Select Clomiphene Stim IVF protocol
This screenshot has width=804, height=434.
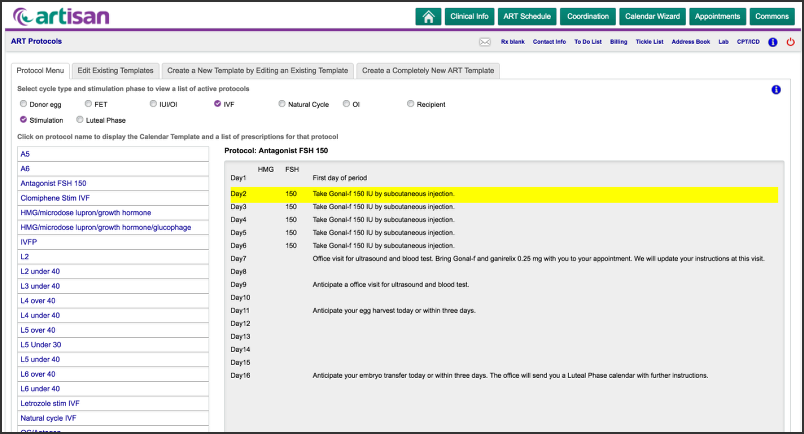113,198
